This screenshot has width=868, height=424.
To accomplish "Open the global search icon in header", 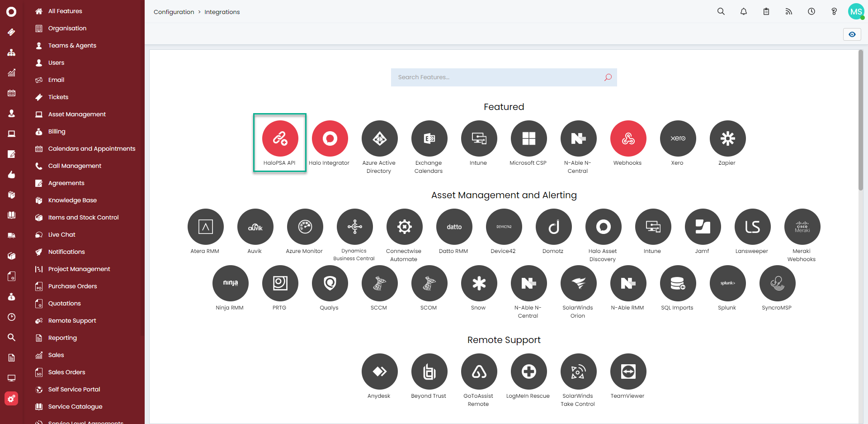I will (721, 12).
